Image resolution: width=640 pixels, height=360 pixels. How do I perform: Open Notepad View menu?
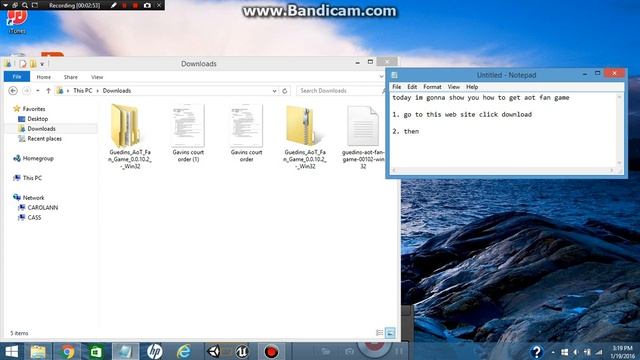tap(453, 87)
